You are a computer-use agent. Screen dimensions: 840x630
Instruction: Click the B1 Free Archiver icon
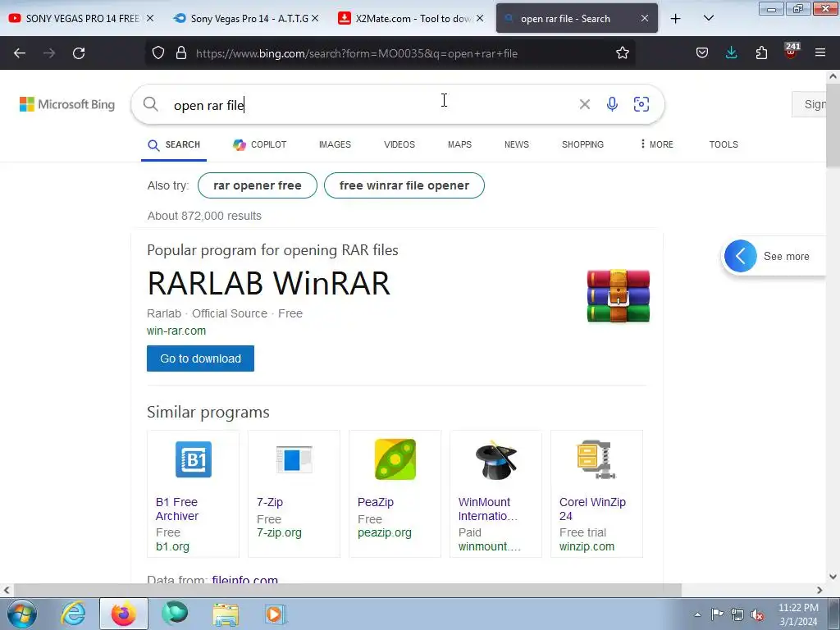tap(194, 459)
